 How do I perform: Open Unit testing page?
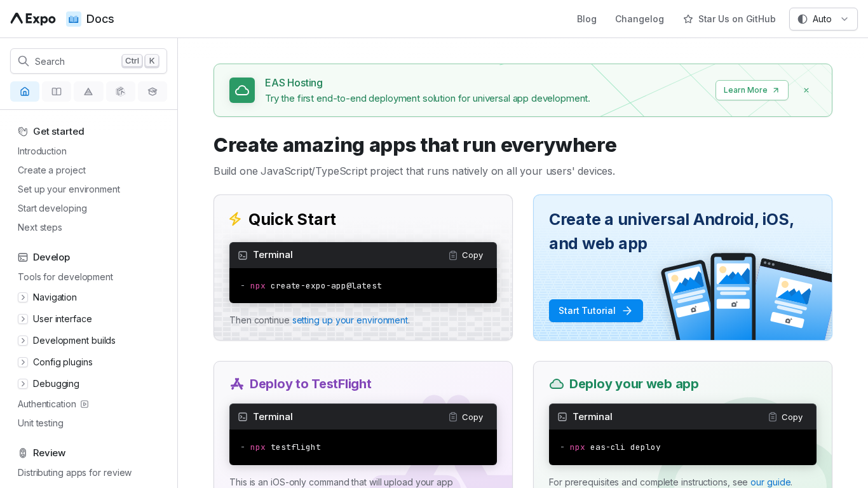click(41, 423)
